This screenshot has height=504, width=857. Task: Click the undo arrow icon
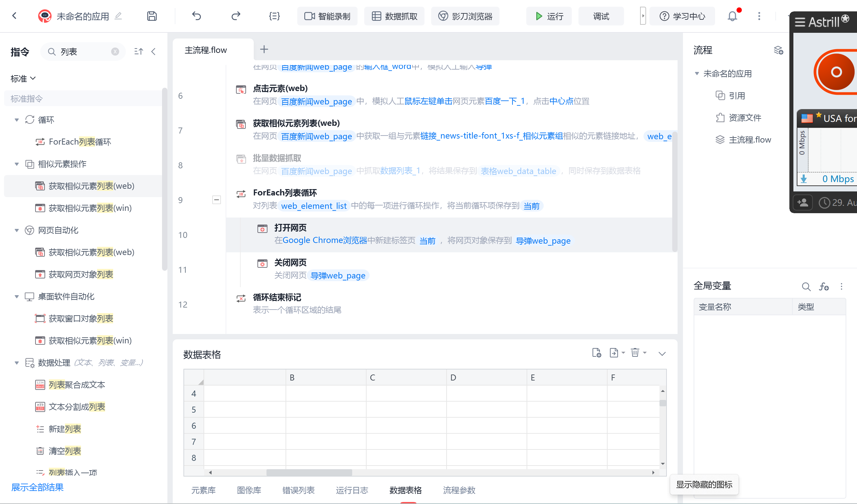pos(197,16)
